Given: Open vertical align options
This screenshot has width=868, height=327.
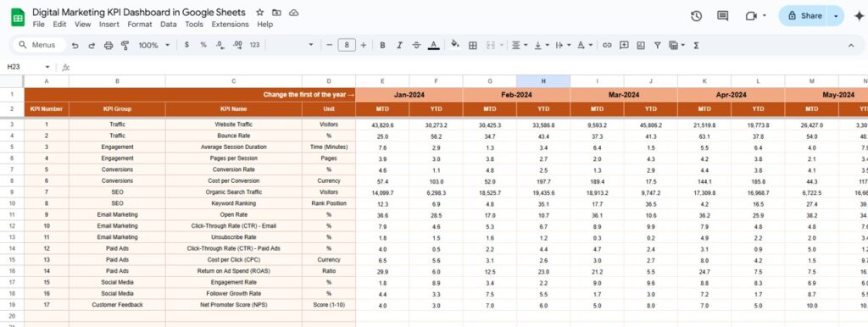Looking at the screenshot, I should [x=541, y=46].
